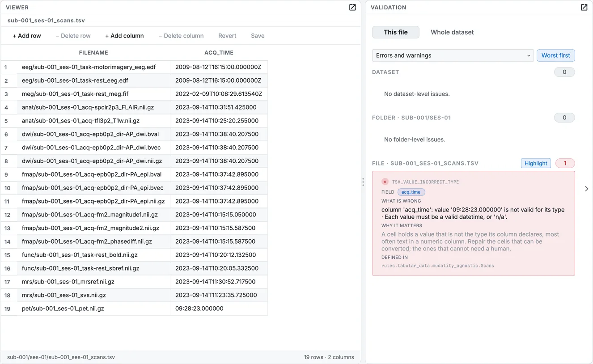Screen dimensions: 593x364
Task: Switch to the Whole dataset tab
Action: pos(452,32)
